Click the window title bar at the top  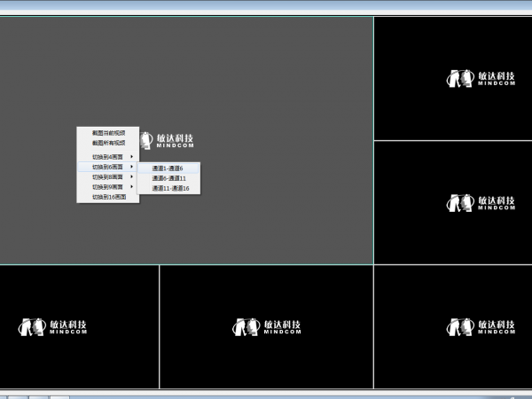tap(266, 5)
